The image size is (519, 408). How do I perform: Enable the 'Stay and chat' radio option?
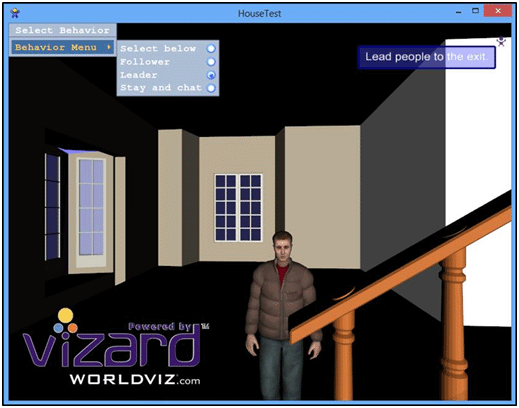211,88
